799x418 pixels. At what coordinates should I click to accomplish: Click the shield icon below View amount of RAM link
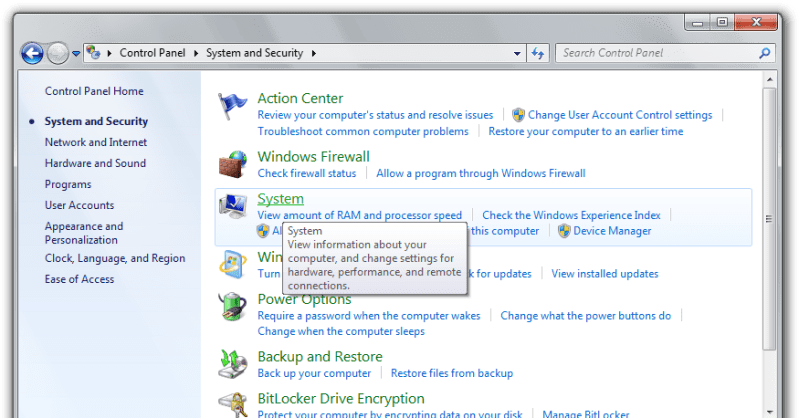tap(263, 231)
